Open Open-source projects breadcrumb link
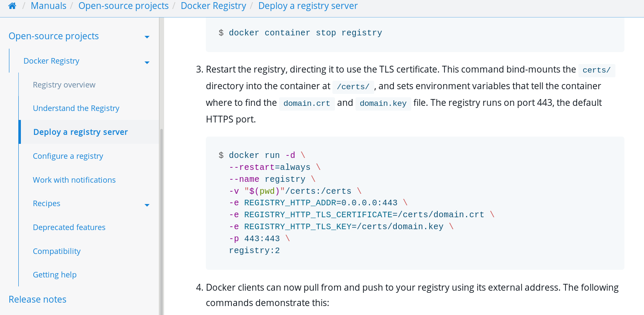This screenshot has height=315, width=644. (124, 6)
